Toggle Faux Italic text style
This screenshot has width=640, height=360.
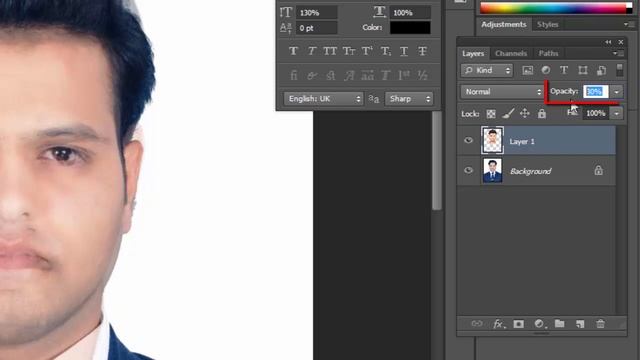click(311, 51)
